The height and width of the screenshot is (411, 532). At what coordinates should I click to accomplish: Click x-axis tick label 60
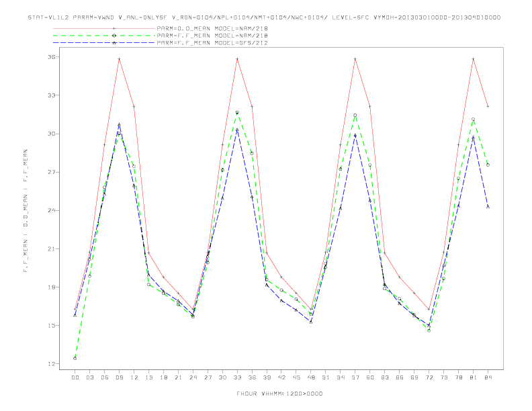pyautogui.click(x=370, y=377)
